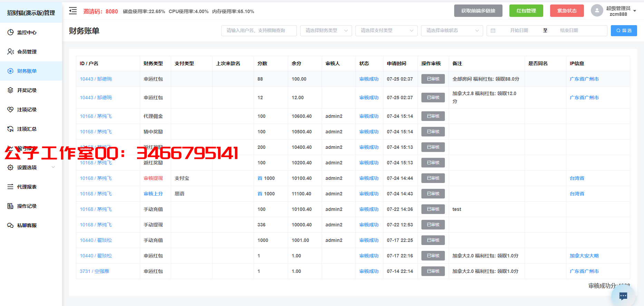Click the 代理报表 list icon
644x306 pixels.
[10, 187]
